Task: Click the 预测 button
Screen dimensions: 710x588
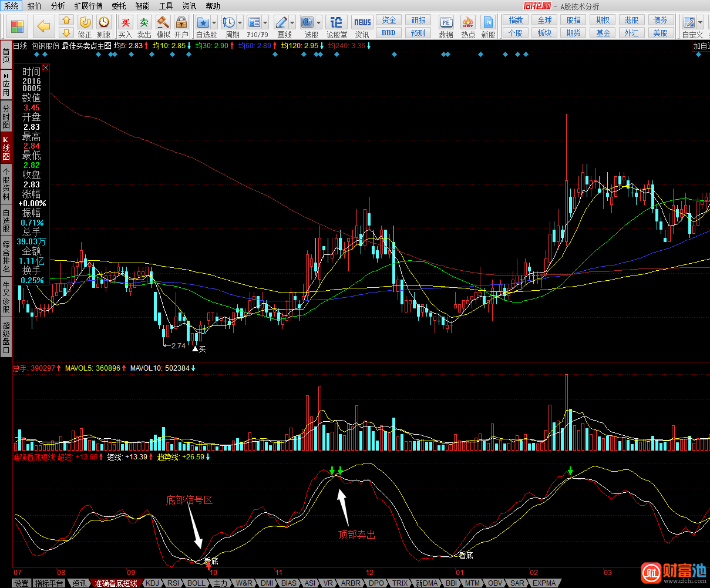Action: [x=418, y=33]
